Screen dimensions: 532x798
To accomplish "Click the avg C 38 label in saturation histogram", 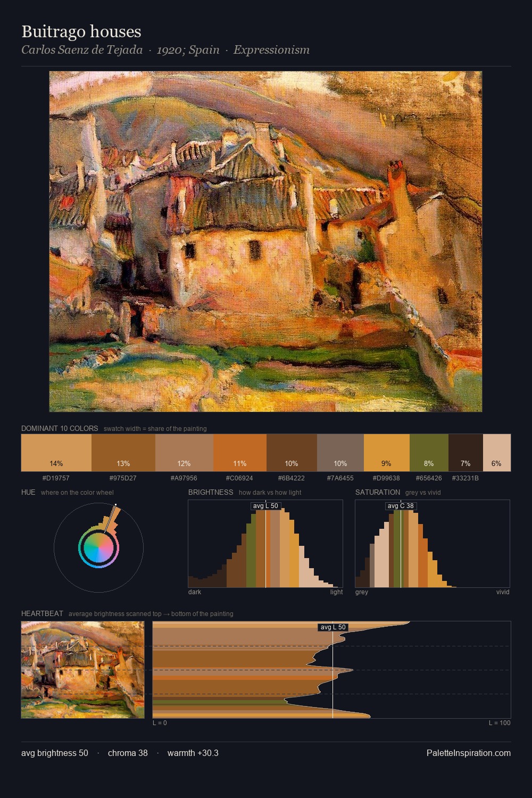I will click(x=401, y=506).
